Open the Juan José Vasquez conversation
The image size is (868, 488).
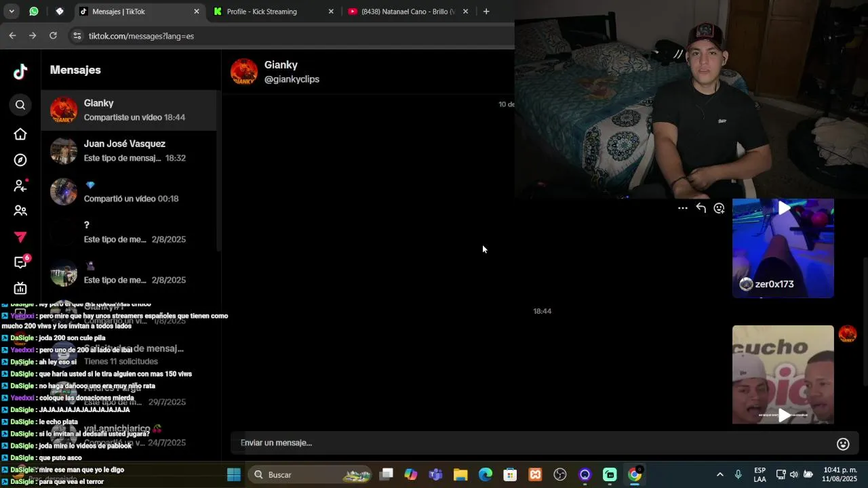point(129,150)
